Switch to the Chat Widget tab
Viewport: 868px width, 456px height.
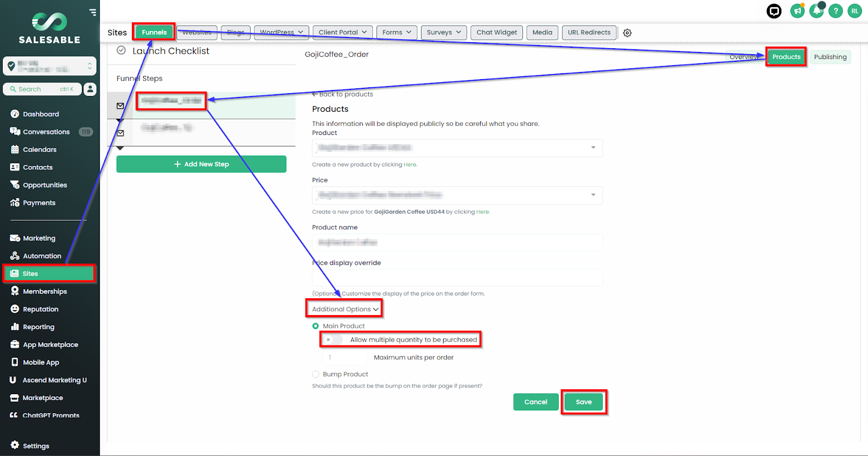coord(497,33)
